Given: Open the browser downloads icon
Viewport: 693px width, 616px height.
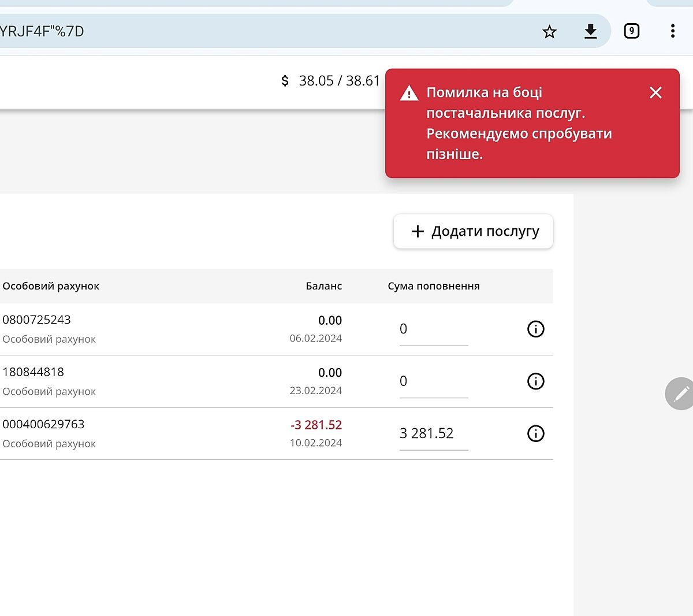Looking at the screenshot, I should (x=590, y=31).
